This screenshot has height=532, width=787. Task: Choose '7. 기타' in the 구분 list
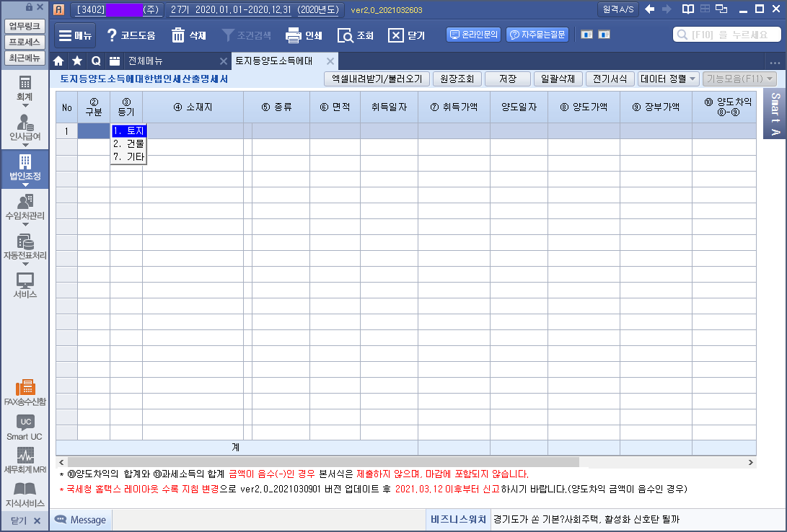tap(129, 156)
